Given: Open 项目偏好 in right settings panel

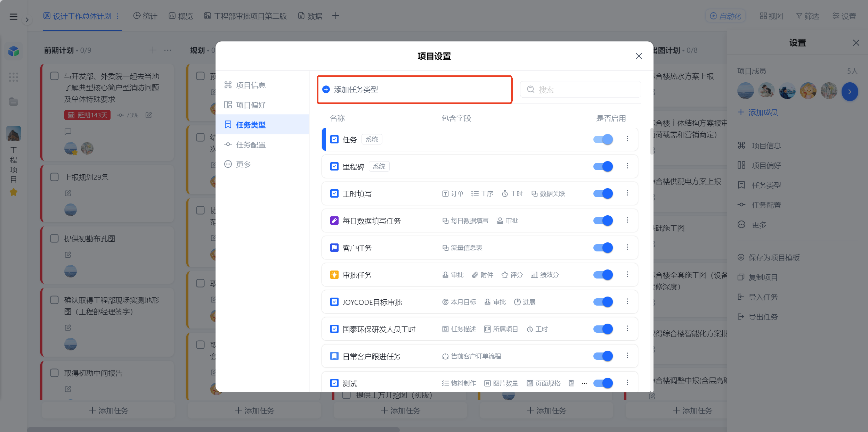Looking at the screenshot, I should pos(760,165).
